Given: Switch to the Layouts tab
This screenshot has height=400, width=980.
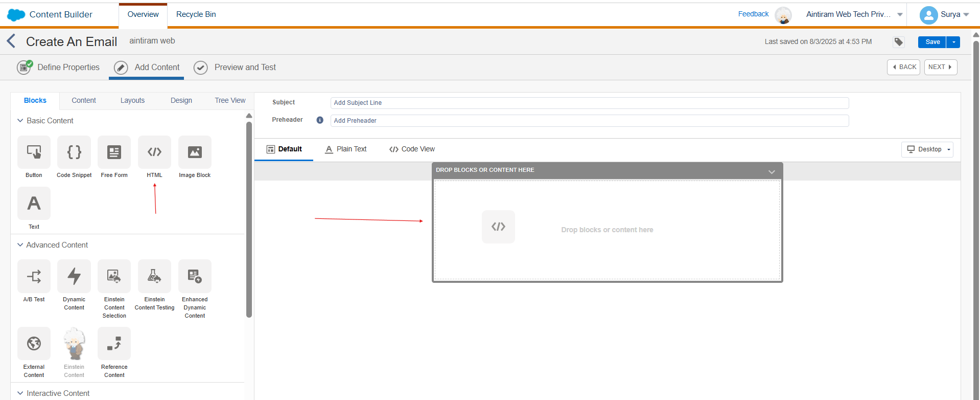Looking at the screenshot, I should pos(132,100).
